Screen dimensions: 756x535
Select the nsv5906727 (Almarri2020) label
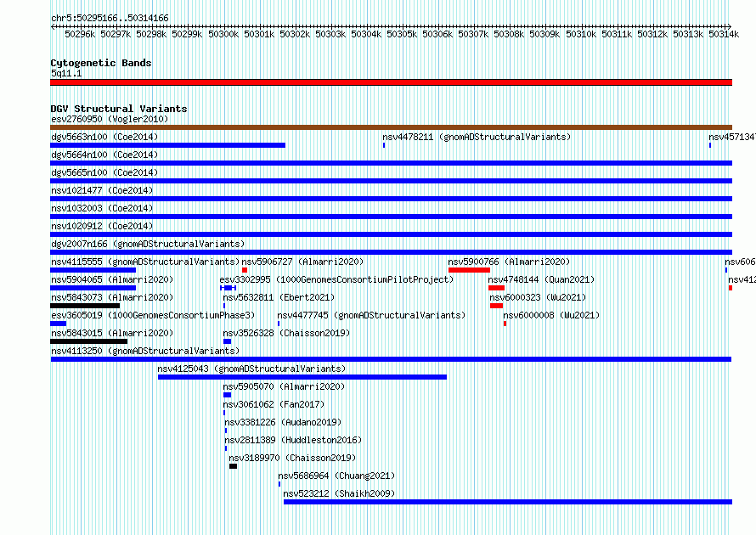tap(302, 262)
